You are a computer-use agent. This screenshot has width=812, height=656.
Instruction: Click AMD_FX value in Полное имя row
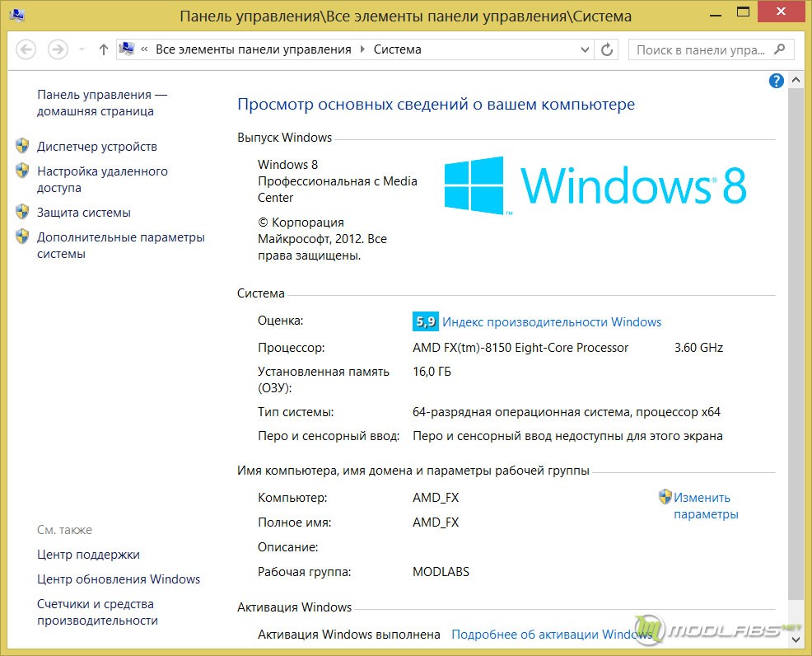point(436,522)
